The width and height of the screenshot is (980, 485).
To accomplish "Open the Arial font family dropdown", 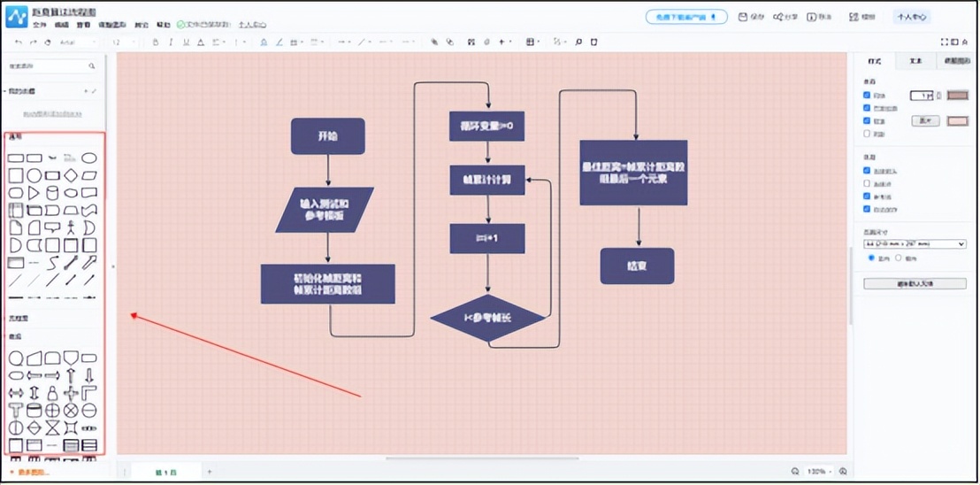I will click(78, 42).
